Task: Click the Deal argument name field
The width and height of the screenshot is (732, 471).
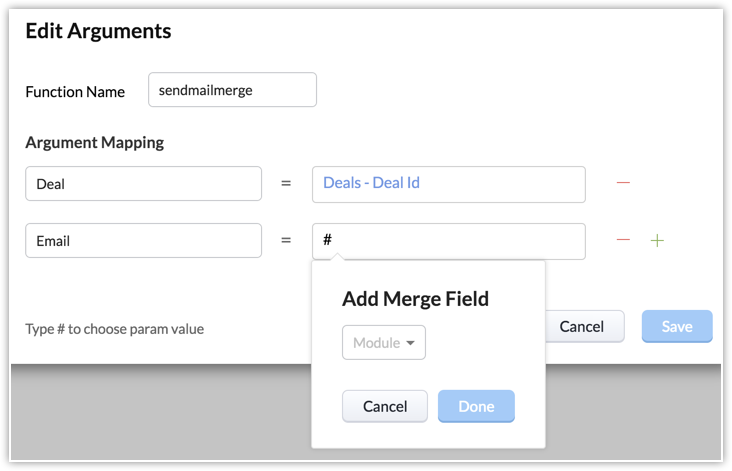Action: (x=143, y=184)
